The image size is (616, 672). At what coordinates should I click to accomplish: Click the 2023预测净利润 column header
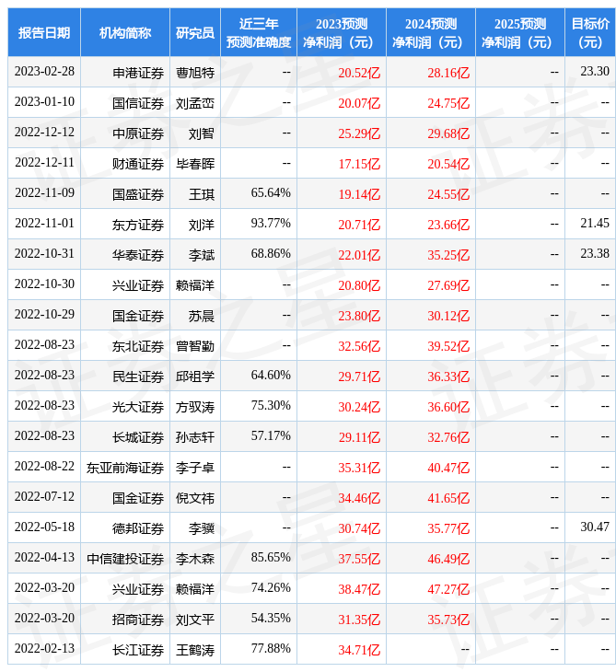342,32
